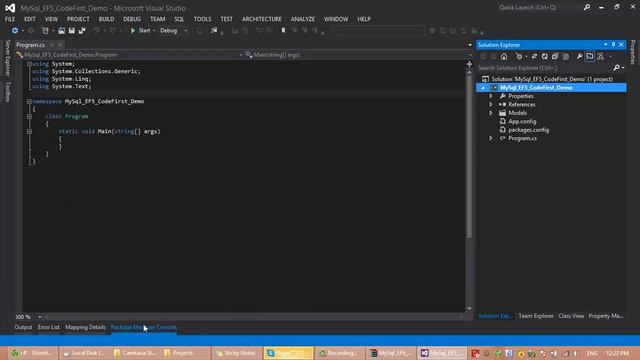Open the ARCHITECTURE menu
Screen dimensions: 640x360
point(262,19)
